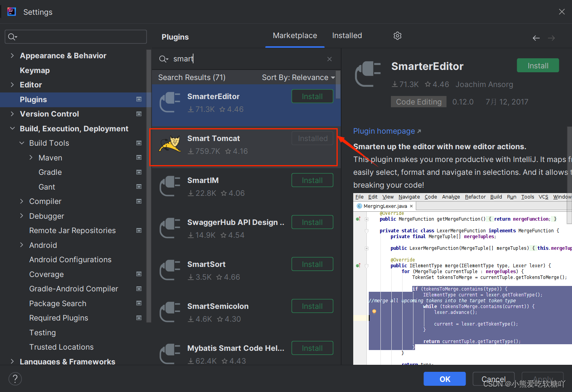This screenshot has height=392, width=572.
Task: Expand Languages & Frameworks
Action: click(x=12, y=362)
